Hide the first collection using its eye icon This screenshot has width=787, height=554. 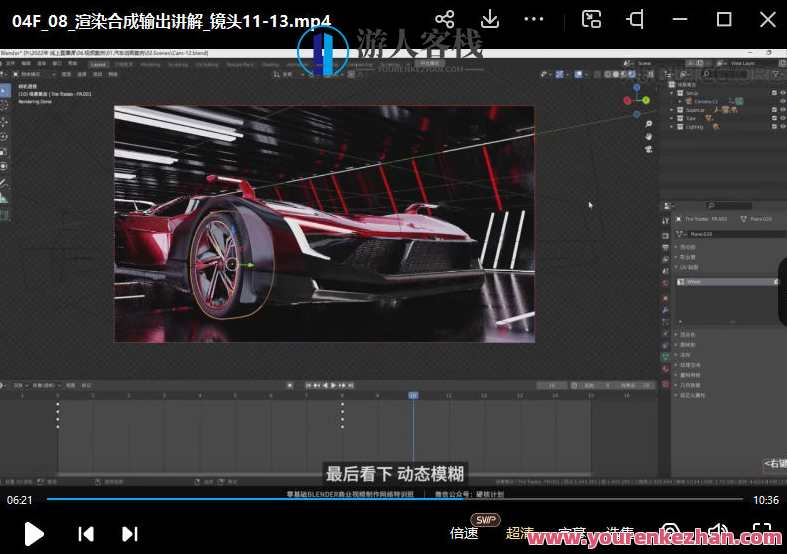[x=783, y=93]
